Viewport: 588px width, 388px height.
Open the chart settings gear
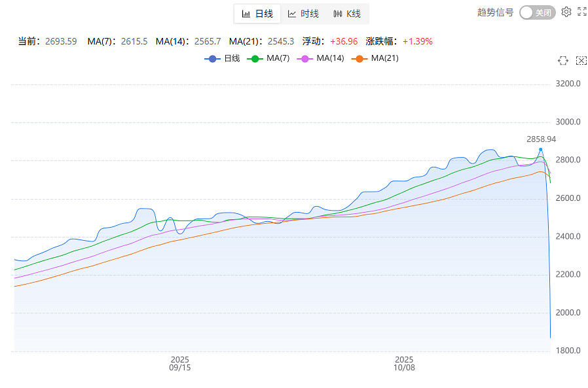[x=566, y=12]
